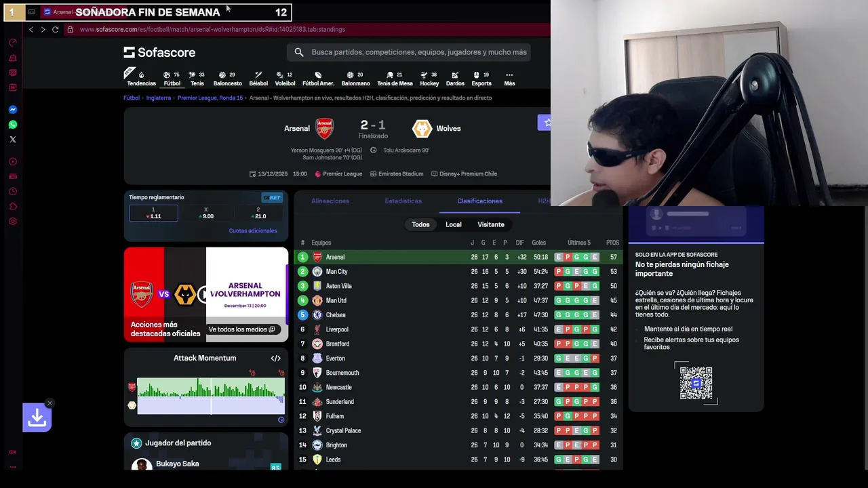Go back to the previous page
The image size is (868, 488).
pyautogui.click(x=31, y=29)
